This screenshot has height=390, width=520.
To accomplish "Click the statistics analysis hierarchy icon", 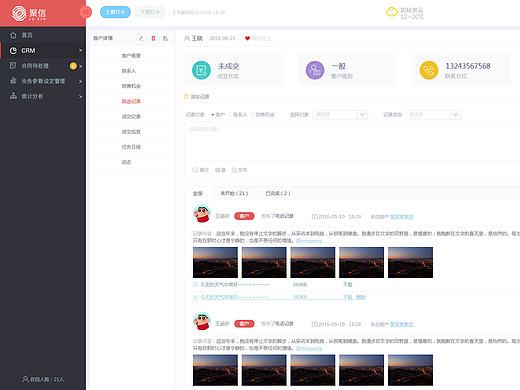I will [13, 96].
